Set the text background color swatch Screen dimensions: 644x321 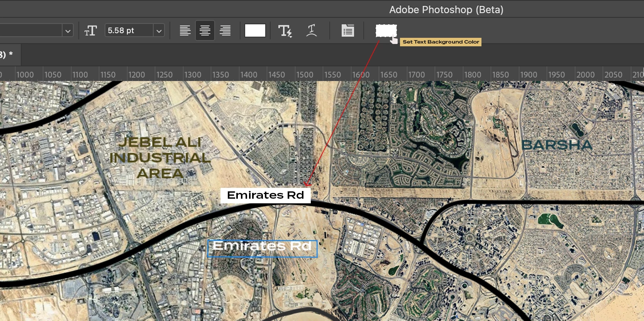pos(386,30)
